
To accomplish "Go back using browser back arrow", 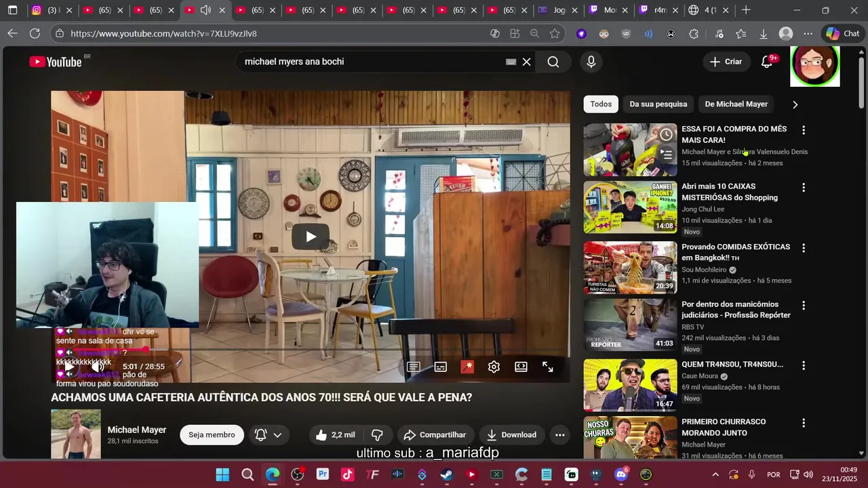I will point(12,33).
